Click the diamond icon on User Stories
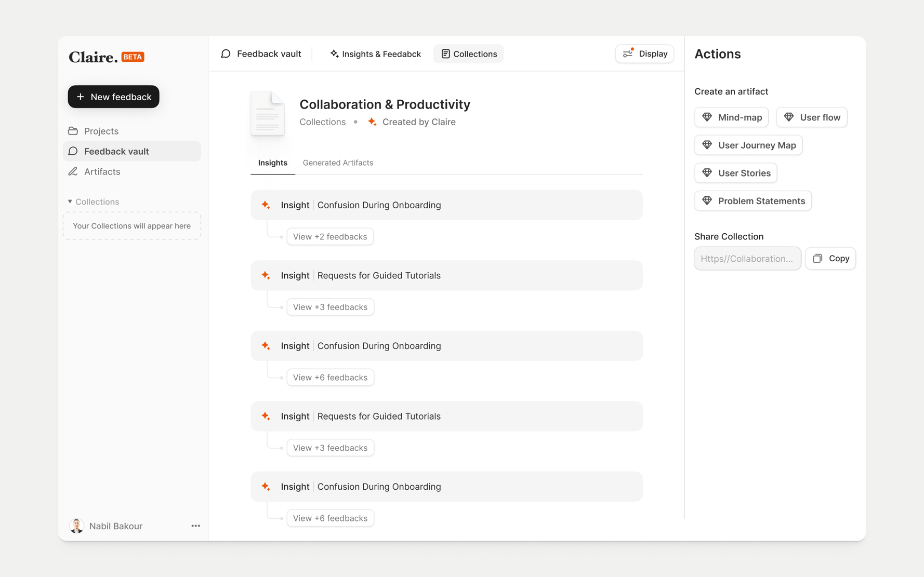Screen dimensions: 924x577 707,173
